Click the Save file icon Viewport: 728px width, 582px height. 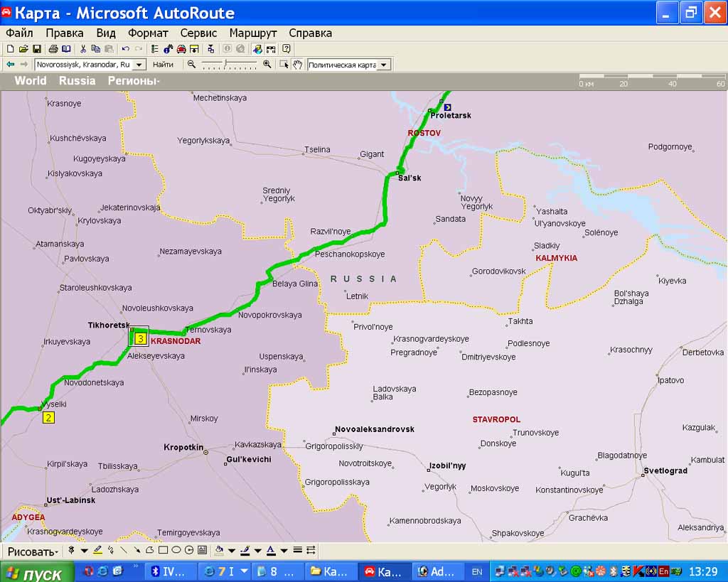coord(36,49)
